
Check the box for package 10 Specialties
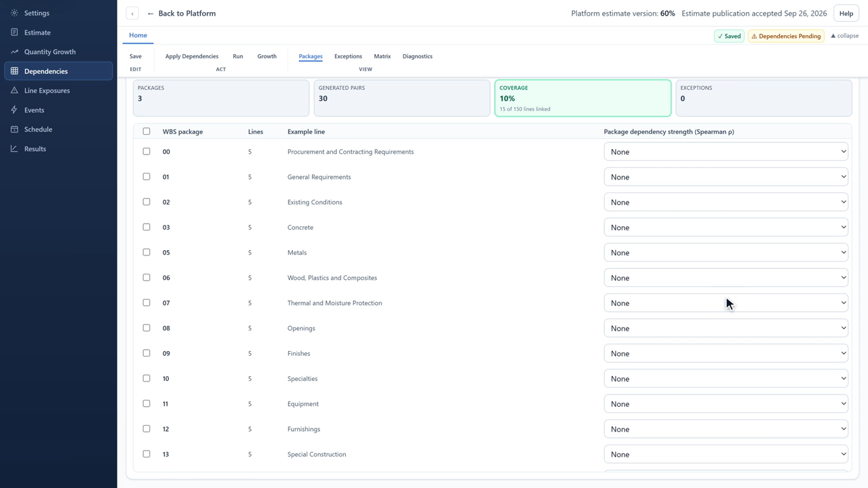pyautogui.click(x=146, y=378)
